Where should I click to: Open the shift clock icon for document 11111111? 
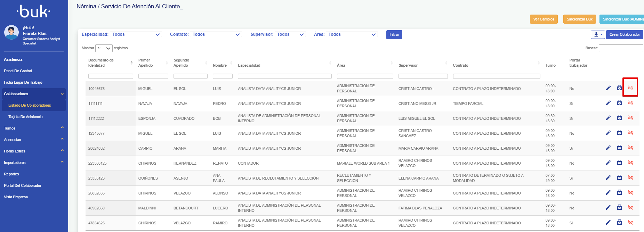point(619,103)
